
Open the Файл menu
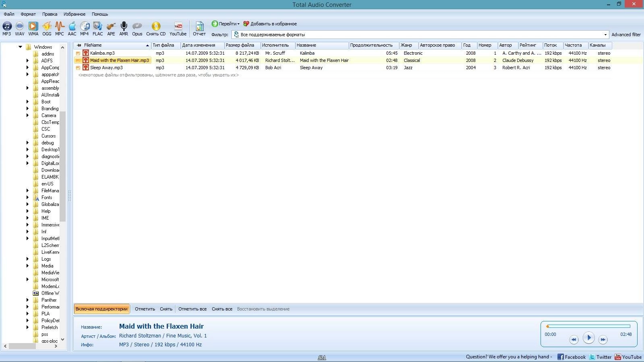pos(9,14)
